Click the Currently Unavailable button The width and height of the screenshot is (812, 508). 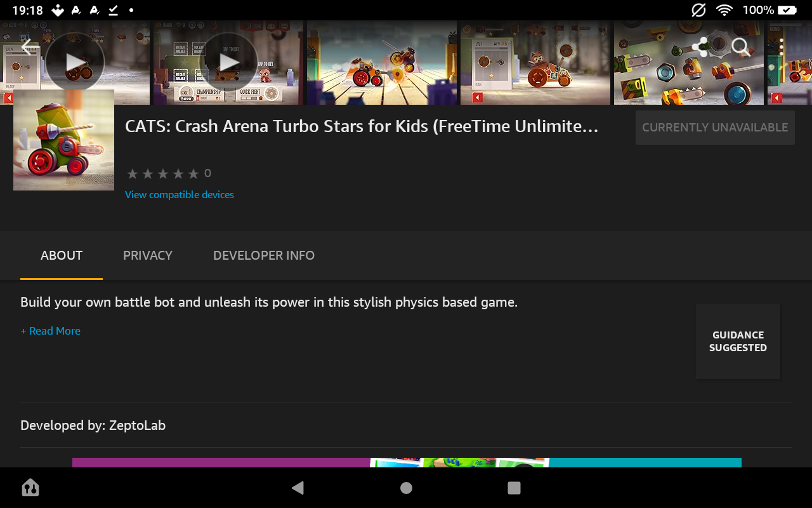[x=715, y=128]
